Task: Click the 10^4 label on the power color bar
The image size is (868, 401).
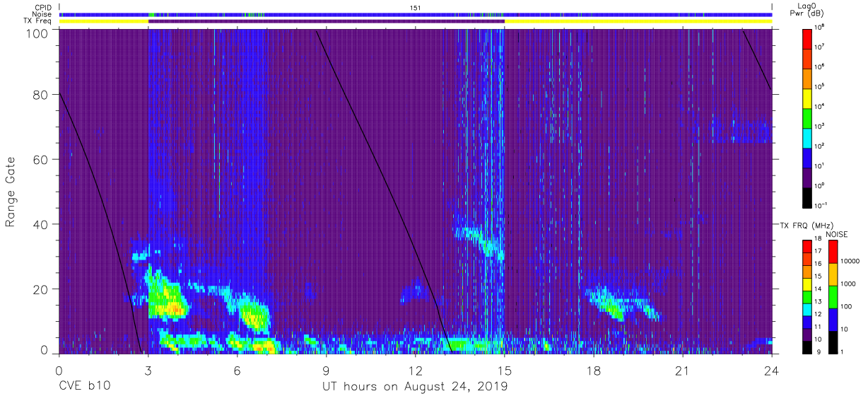Action: 821,106
